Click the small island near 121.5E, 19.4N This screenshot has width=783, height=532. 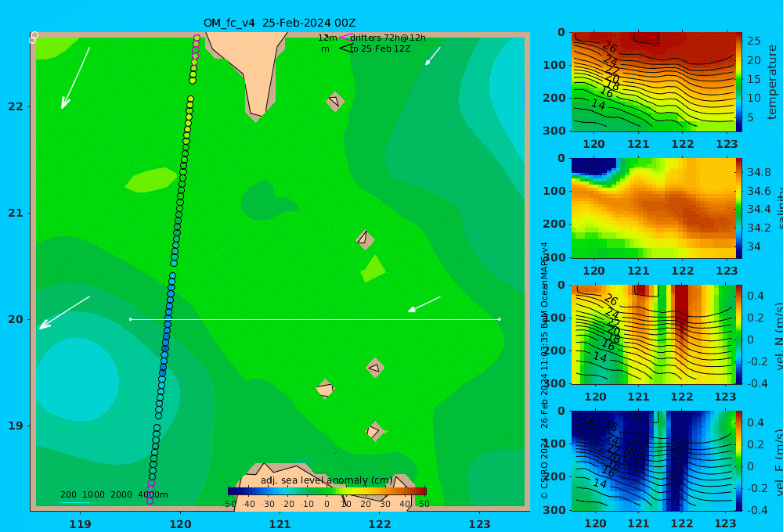coord(325,389)
